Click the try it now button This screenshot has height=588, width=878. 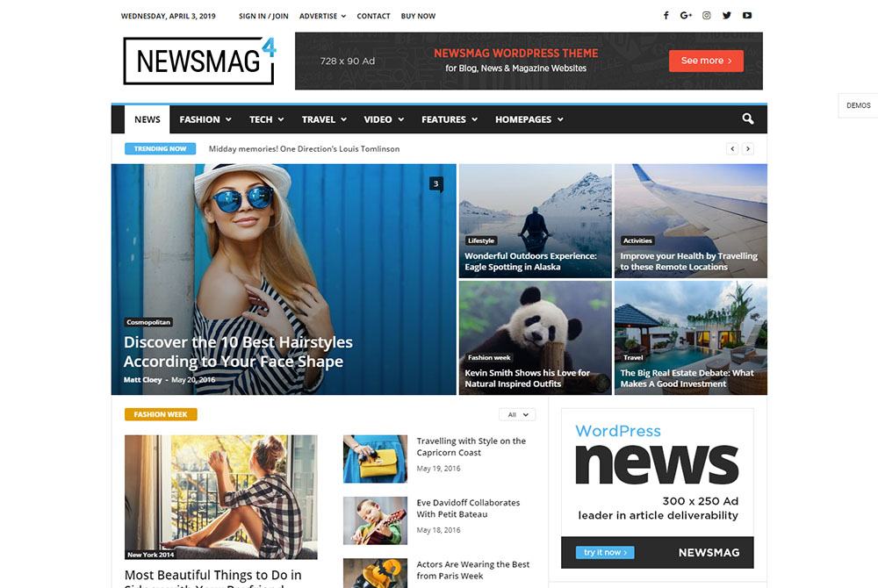[605, 552]
